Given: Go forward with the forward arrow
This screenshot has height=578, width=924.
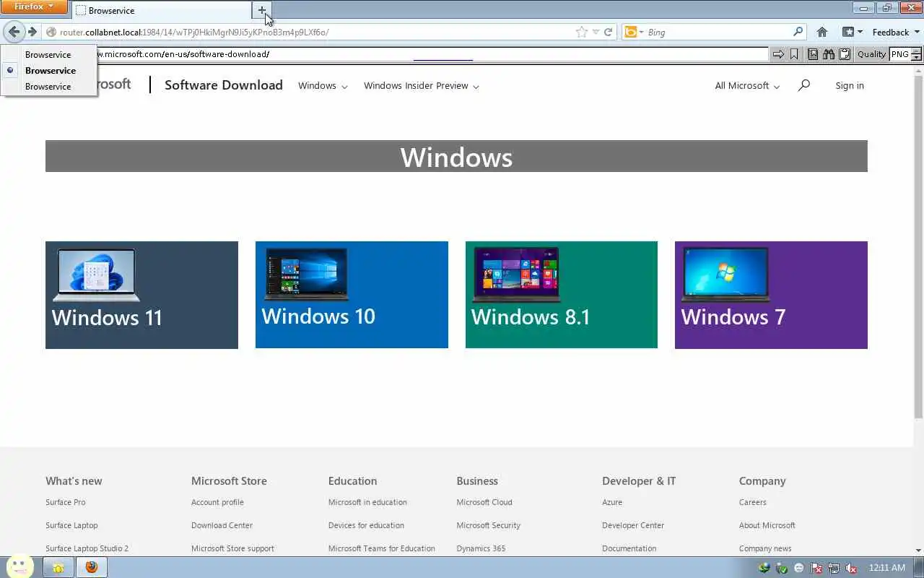Looking at the screenshot, I should point(32,32).
